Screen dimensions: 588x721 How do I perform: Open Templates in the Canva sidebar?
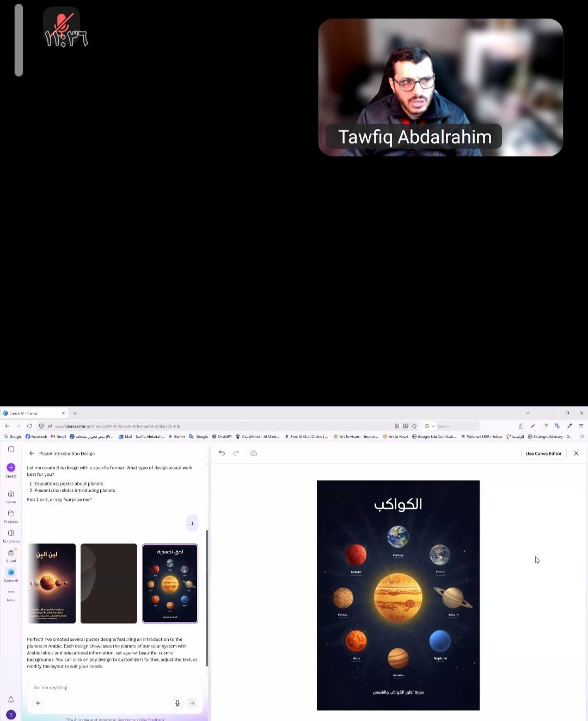pyautogui.click(x=11, y=534)
